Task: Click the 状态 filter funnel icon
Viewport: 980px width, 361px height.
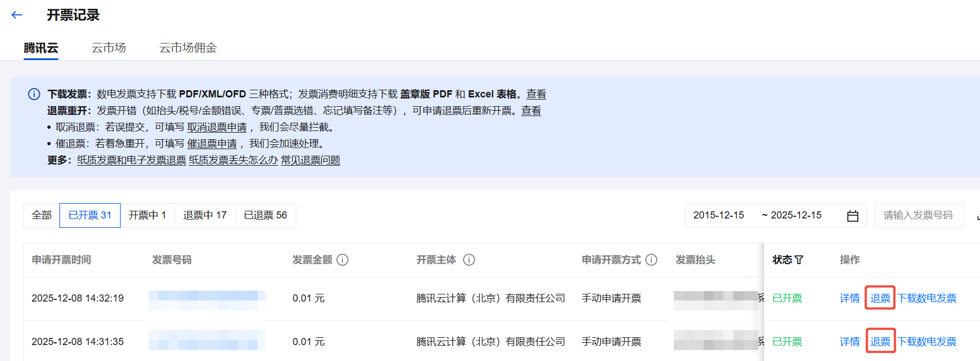Action: pyautogui.click(x=799, y=260)
